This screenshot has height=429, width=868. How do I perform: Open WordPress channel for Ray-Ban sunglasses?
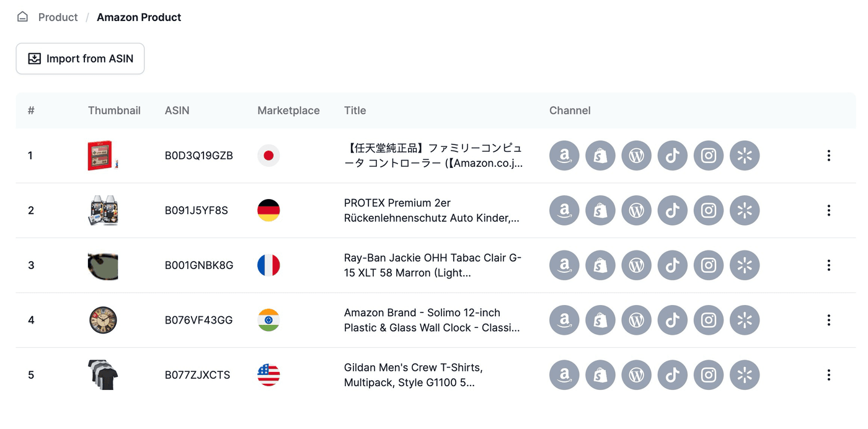coord(636,265)
